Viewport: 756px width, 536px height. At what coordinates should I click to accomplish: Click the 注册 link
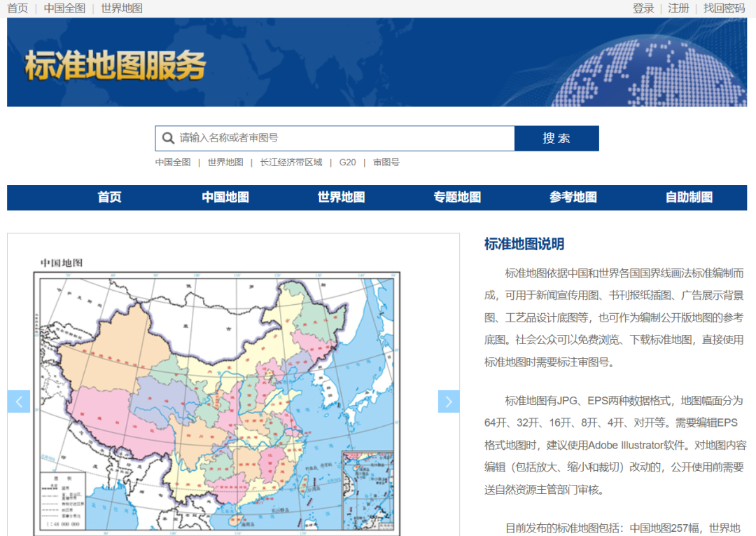[678, 8]
